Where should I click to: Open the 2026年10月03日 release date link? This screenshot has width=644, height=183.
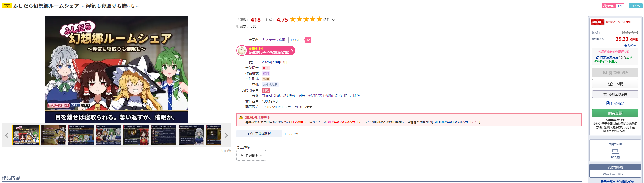(x=274, y=62)
